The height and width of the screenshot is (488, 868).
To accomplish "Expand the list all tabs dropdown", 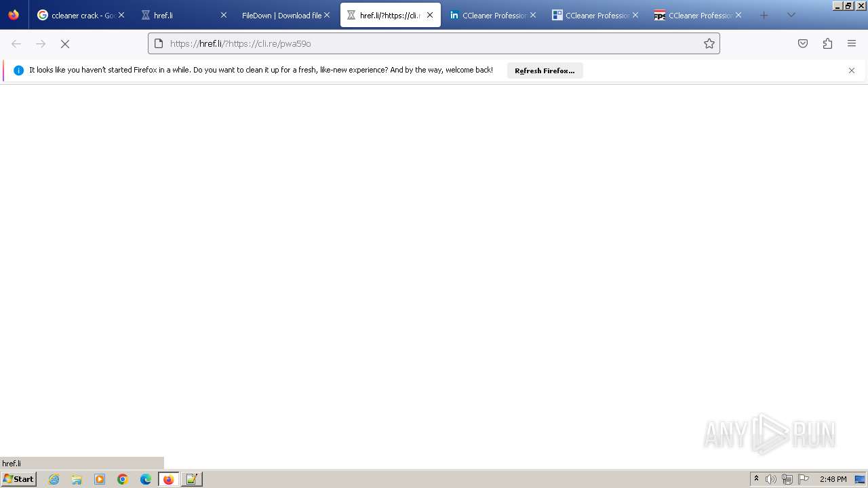I will tap(791, 15).
